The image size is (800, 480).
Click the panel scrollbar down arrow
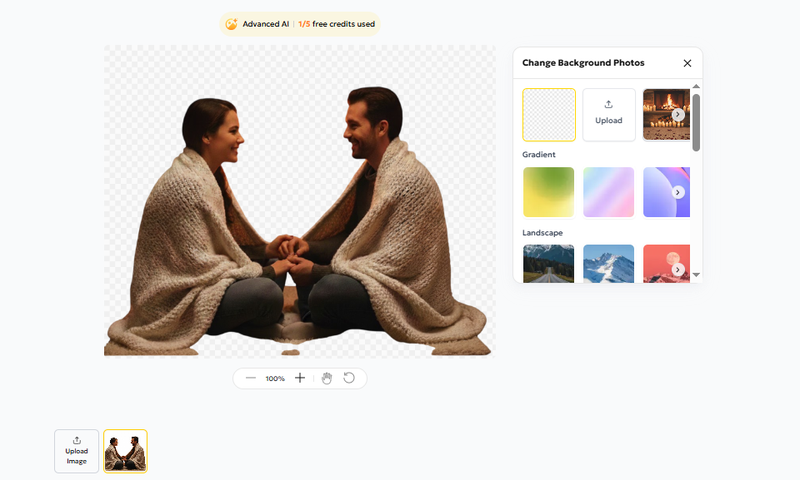(696, 275)
